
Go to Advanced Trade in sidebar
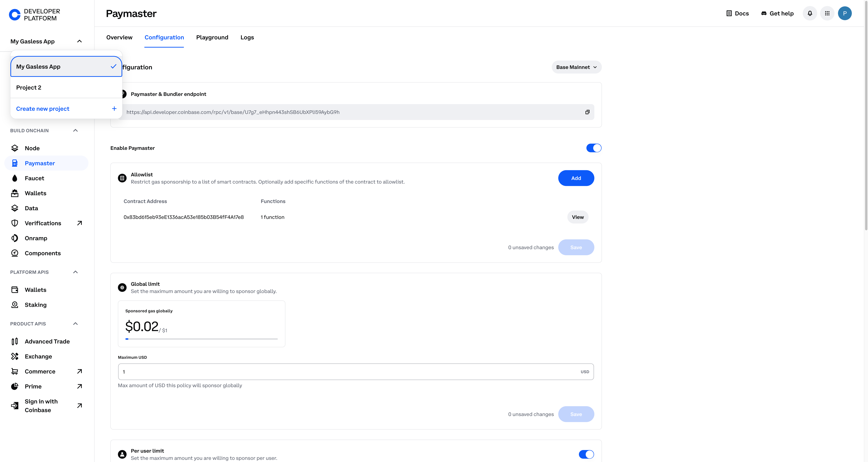tap(47, 341)
